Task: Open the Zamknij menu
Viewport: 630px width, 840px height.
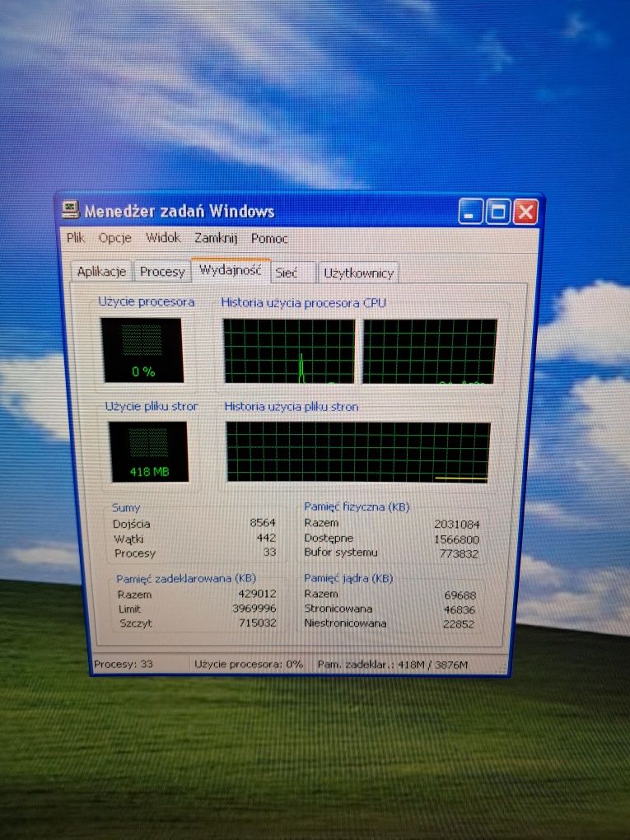Action: point(216,238)
